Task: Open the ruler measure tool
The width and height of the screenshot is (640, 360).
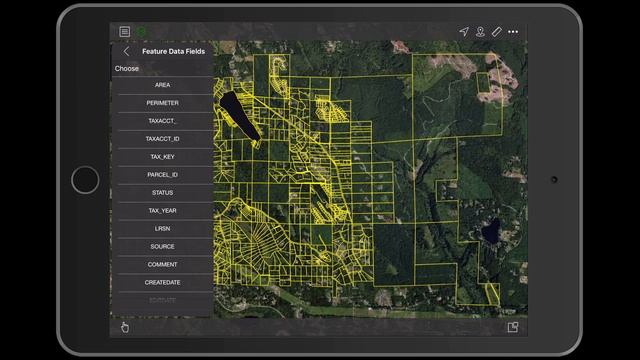Action: coord(496,31)
